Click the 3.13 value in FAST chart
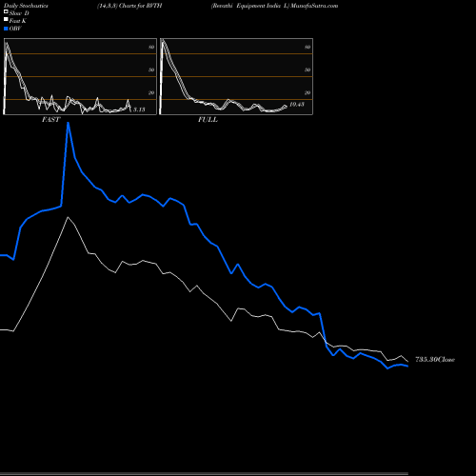Image resolution: width=476 pixels, height=476 pixels. (139, 109)
